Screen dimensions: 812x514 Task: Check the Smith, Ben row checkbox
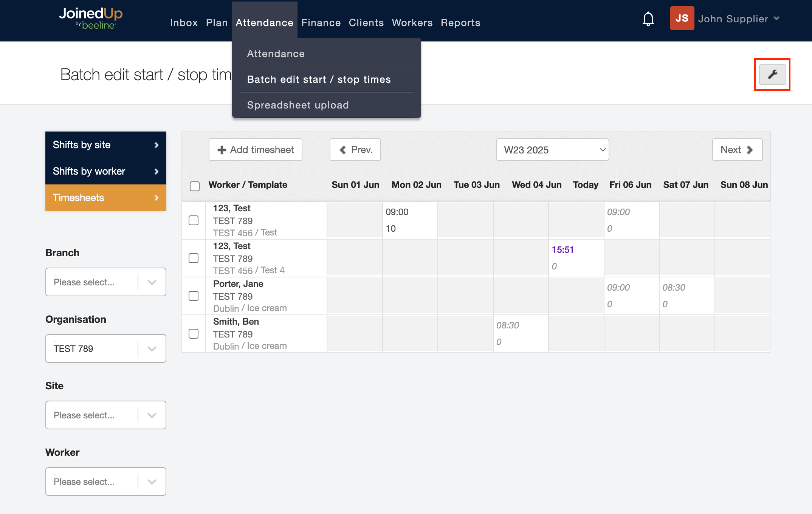point(194,334)
